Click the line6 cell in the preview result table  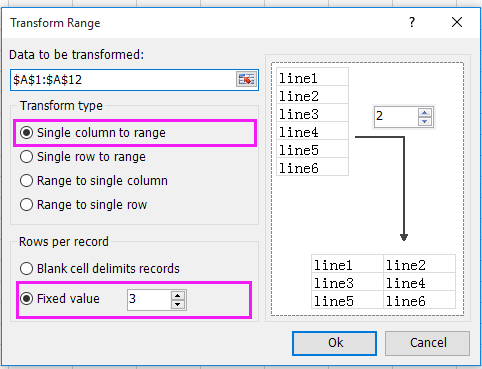(419, 300)
